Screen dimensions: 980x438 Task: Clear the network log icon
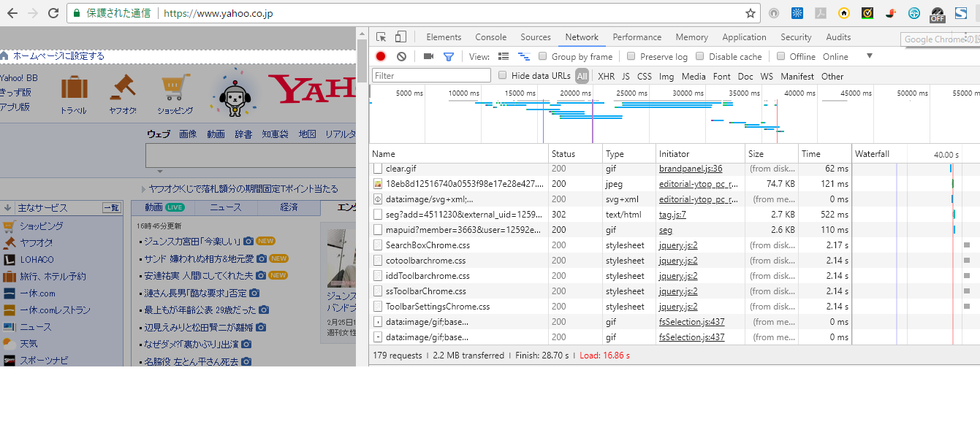click(401, 56)
